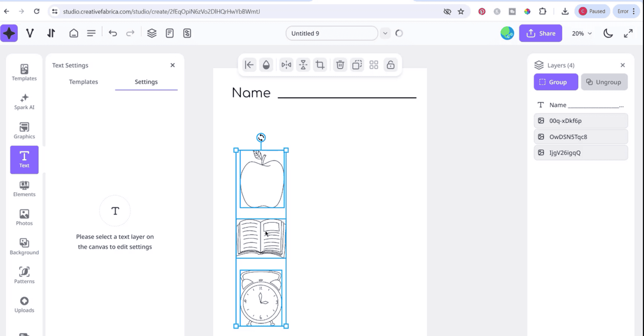Select the 00q-xDkf6p layer
Image resolution: width=644 pixels, height=336 pixels.
click(x=581, y=121)
